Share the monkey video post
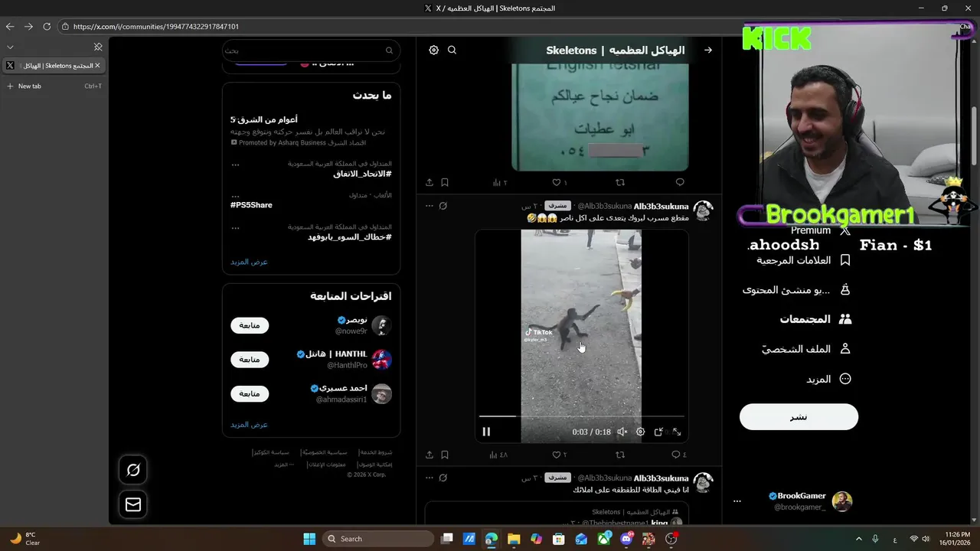Viewport: 980px width, 551px height. [x=430, y=455]
